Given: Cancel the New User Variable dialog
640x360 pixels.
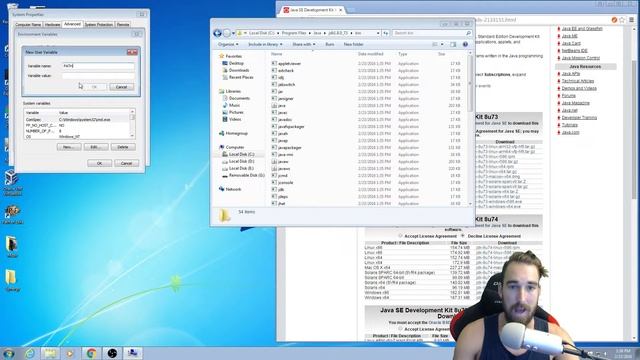Looking at the screenshot, I should coord(122,87).
